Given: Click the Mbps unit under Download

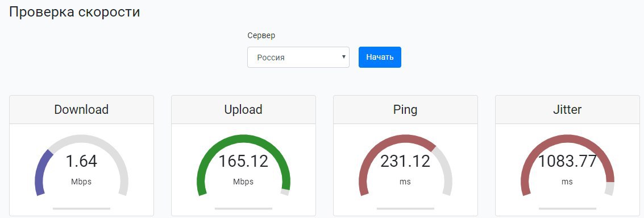Looking at the screenshot, I should (81, 182).
